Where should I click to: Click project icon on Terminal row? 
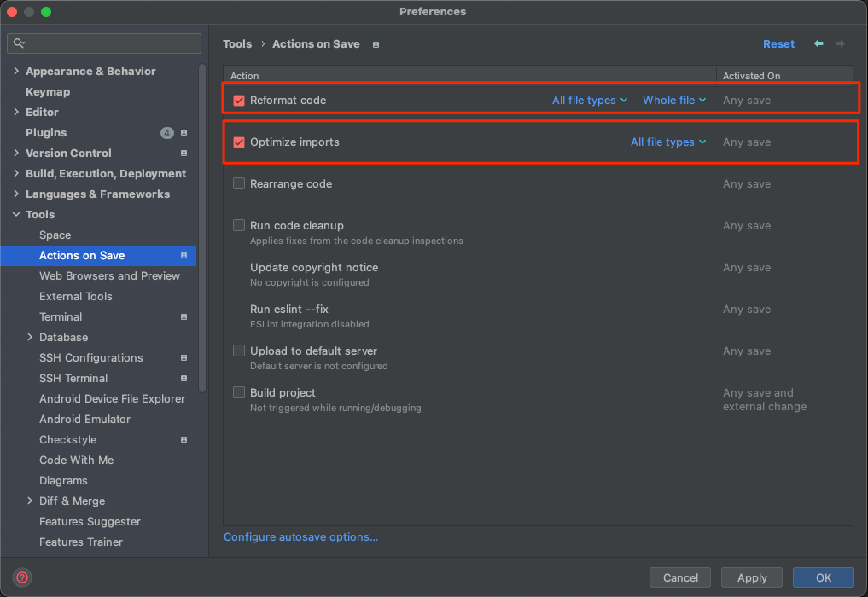(x=184, y=317)
